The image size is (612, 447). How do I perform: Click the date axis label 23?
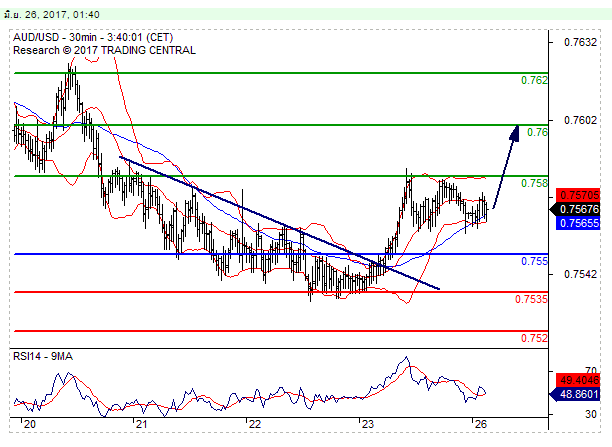(x=368, y=424)
